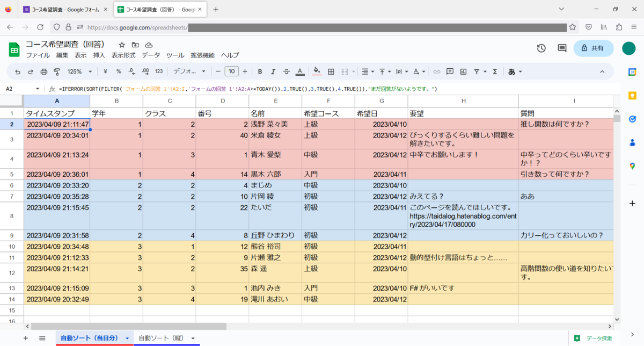Image resolution: width=644 pixels, height=346 pixels.
Task: Open horizontal align dropdown
Action: (x=368, y=71)
